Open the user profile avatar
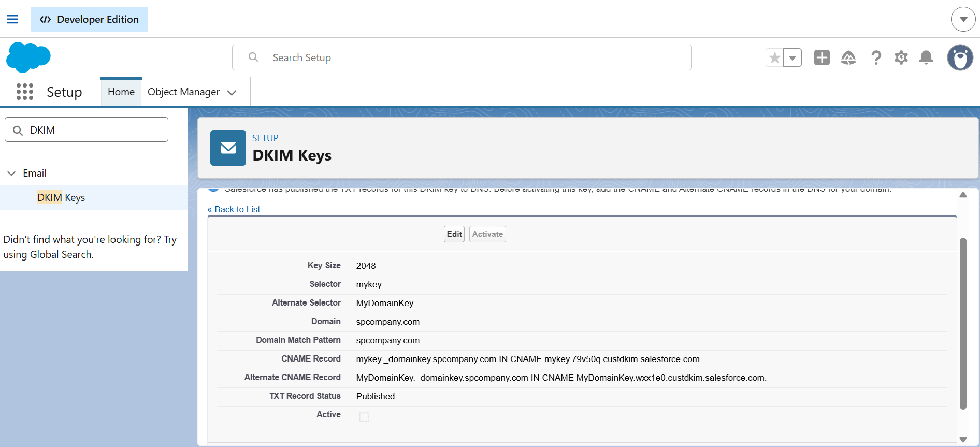The height and width of the screenshot is (447, 980). (960, 57)
